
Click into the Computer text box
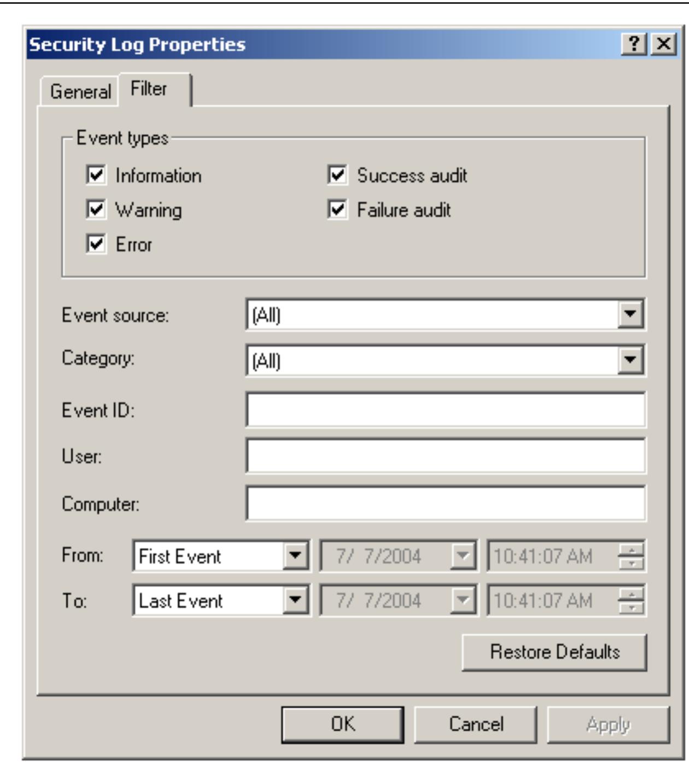pyautogui.click(x=445, y=503)
